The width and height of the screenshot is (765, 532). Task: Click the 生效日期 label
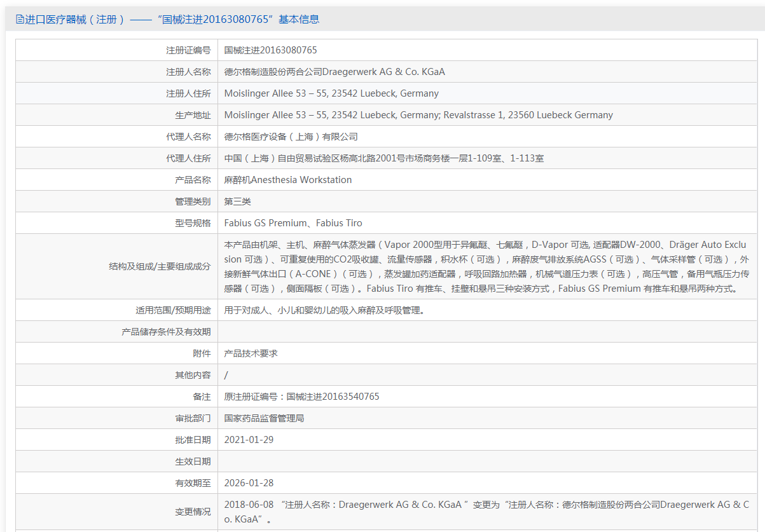point(193,461)
